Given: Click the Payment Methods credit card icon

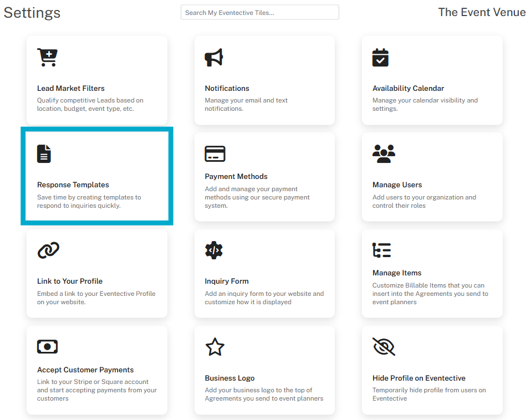Looking at the screenshot, I should click(215, 153).
